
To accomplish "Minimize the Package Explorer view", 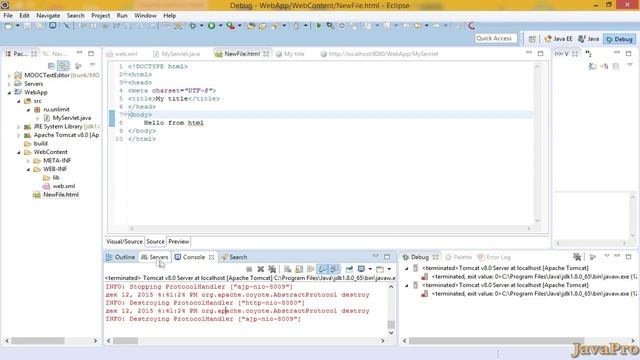I will coord(80,53).
